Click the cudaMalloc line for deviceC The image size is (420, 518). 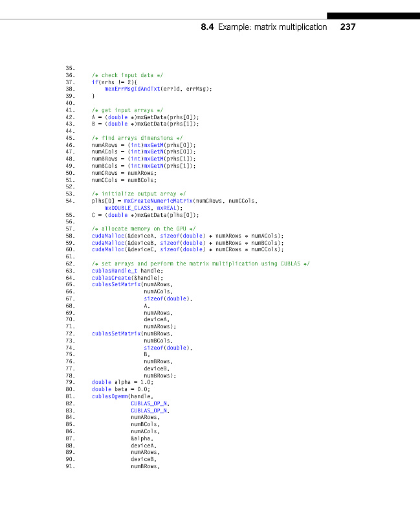(x=187, y=249)
